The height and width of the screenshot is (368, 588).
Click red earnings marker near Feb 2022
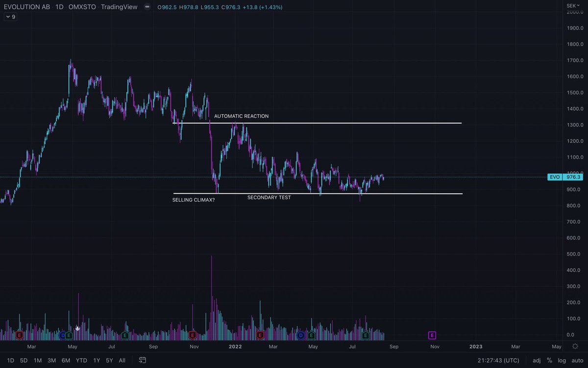(260, 335)
